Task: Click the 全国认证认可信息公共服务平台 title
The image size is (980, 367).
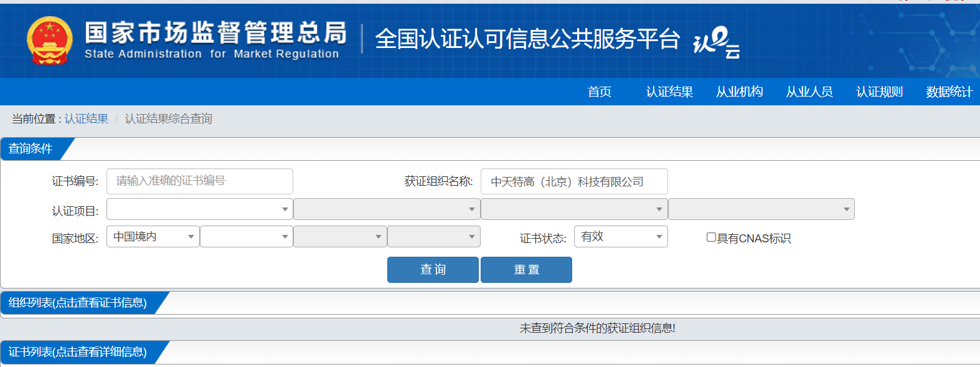Action: [527, 39]
